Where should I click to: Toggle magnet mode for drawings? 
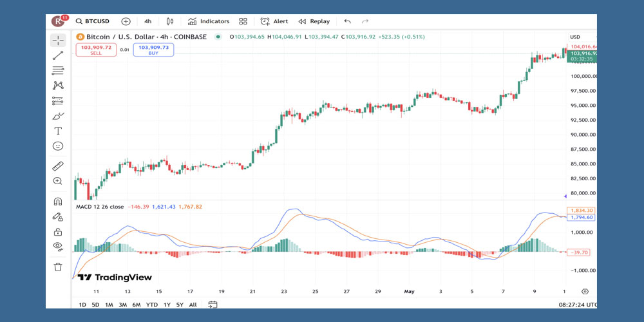coord(58,202)
